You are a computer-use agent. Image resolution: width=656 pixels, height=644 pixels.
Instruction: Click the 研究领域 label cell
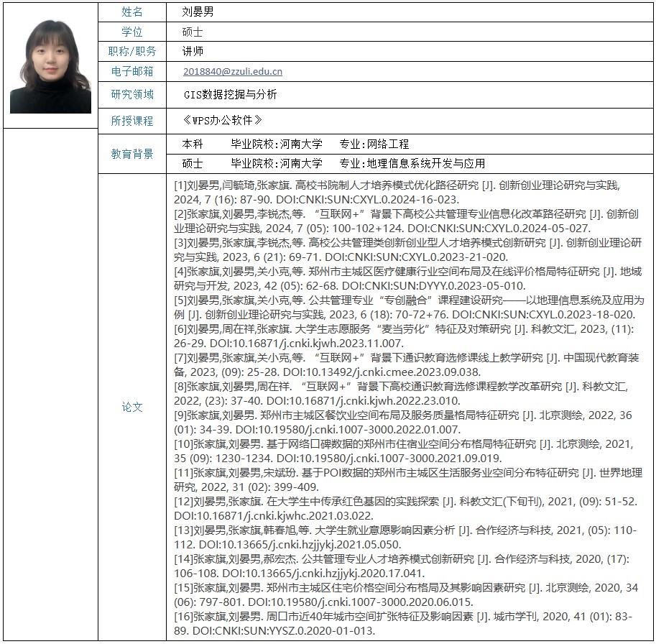pyautogui.click(x=132, y=94)
